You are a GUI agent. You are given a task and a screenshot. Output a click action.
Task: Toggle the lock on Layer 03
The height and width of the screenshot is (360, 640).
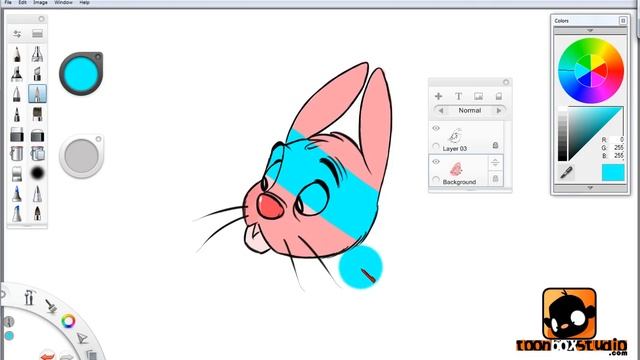(495, 145)
